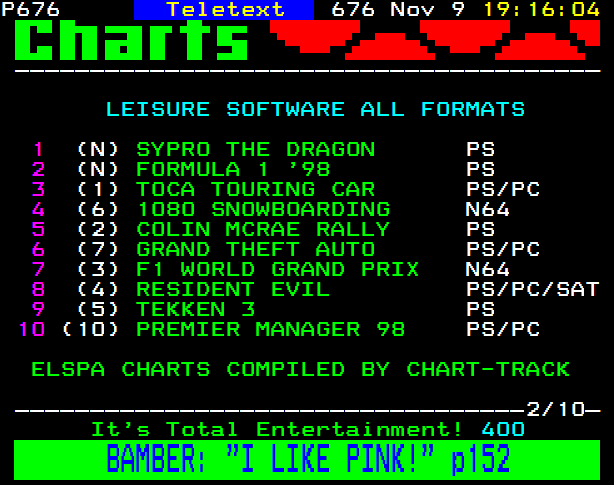Select the Premier Manager 98 entry
The height and width of the screenshot is (485, 614).
(x=270, y=329)
